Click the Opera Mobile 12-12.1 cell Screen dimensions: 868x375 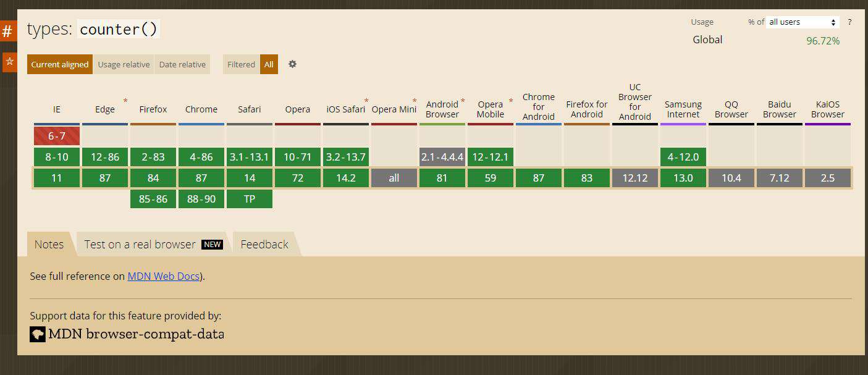491,157
